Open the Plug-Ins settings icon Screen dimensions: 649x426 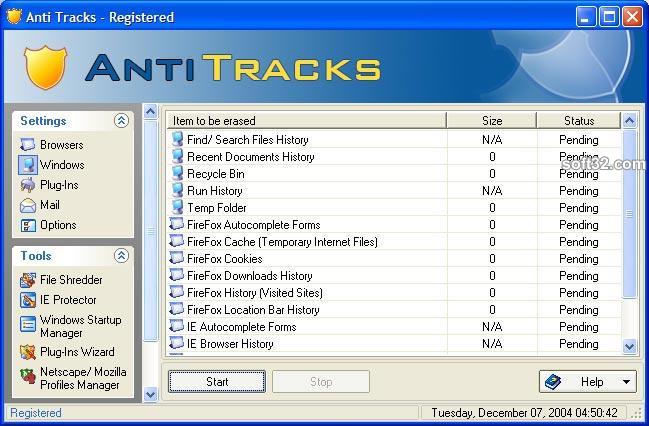click(x=28, y=185)
